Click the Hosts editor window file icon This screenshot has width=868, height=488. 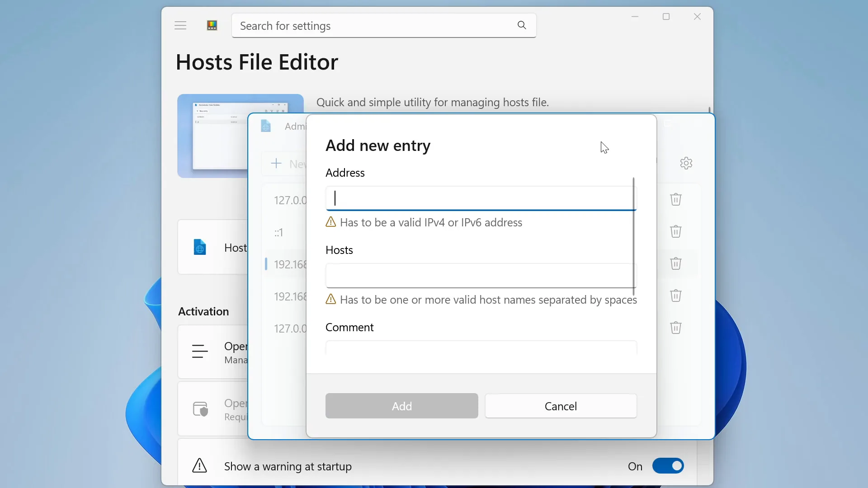point(266,126)
